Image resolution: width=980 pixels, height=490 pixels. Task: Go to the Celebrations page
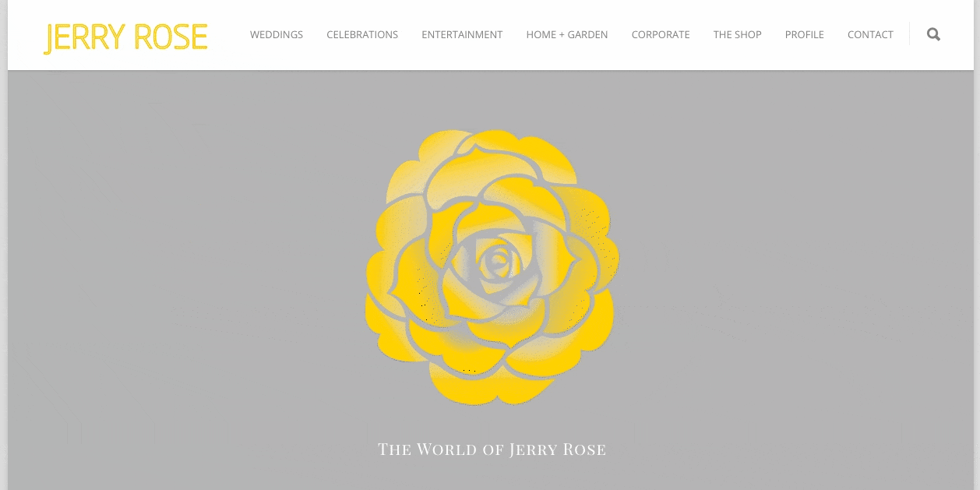(x=362, y=35)
